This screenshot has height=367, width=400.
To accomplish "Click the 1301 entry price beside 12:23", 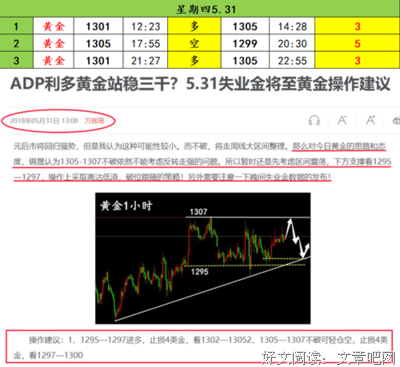I will (x=98, y=26).
